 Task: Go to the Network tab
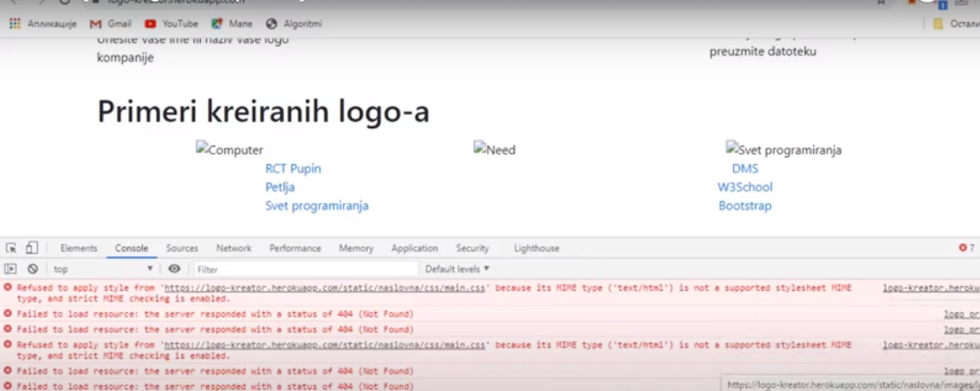234,248
